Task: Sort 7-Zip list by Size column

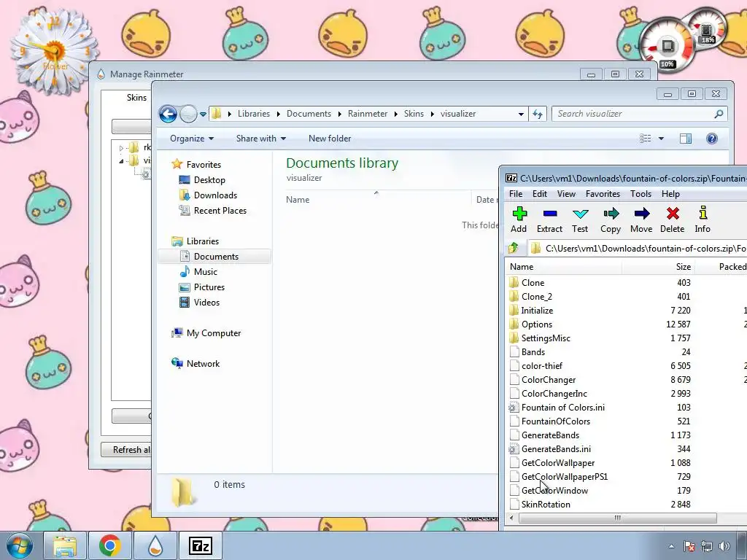Action: [659, 267]
